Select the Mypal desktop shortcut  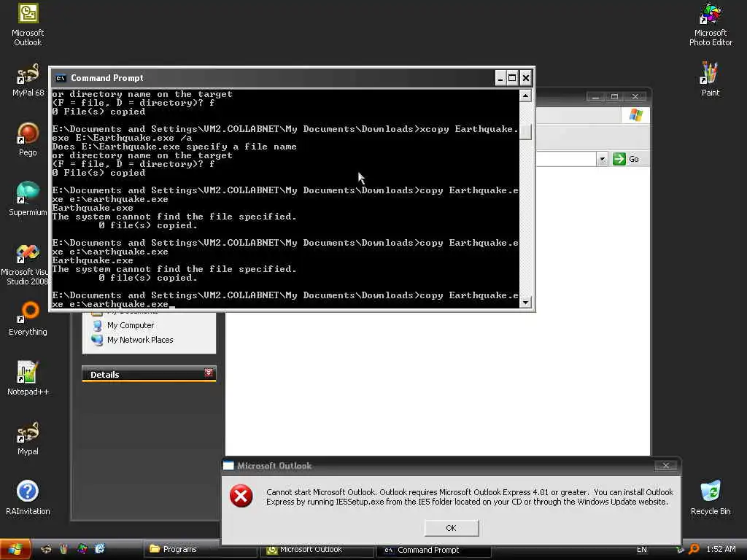coord(28,437)
